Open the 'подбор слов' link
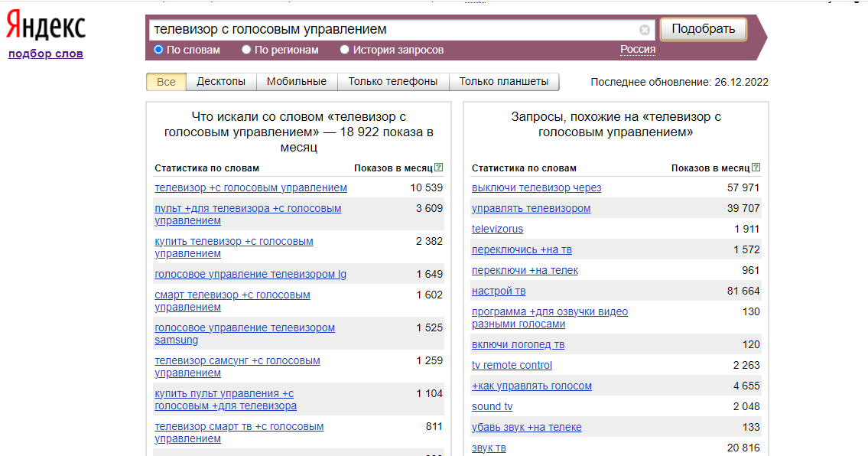The width and height of the screenshot is (868, 456). coord(46,54)
